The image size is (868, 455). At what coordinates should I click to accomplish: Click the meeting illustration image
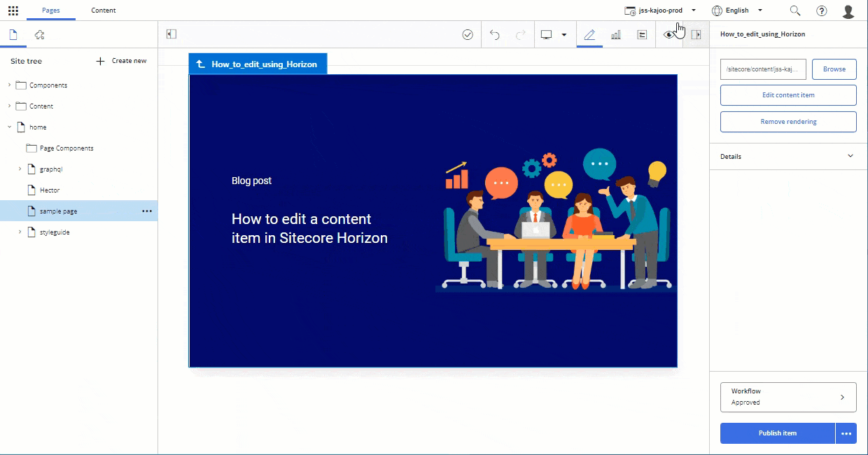coord(554,220)
